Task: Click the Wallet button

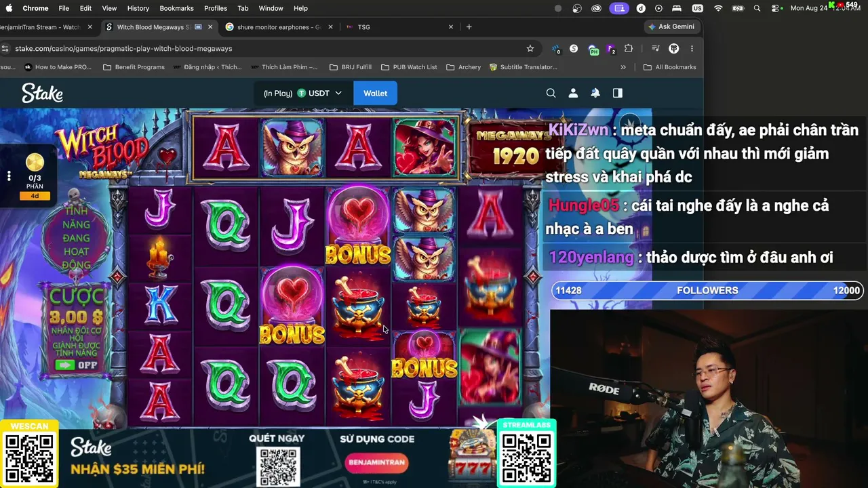Action: [x=375, y=93]
